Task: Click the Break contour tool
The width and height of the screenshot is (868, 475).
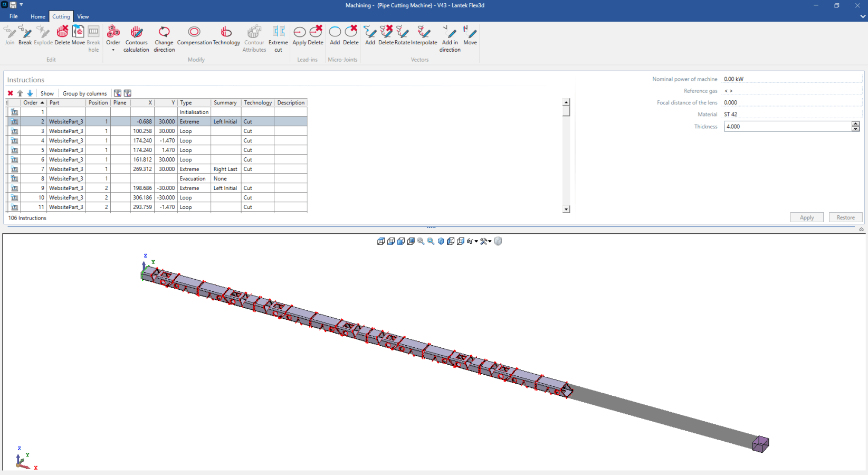Action: (25, 35)
